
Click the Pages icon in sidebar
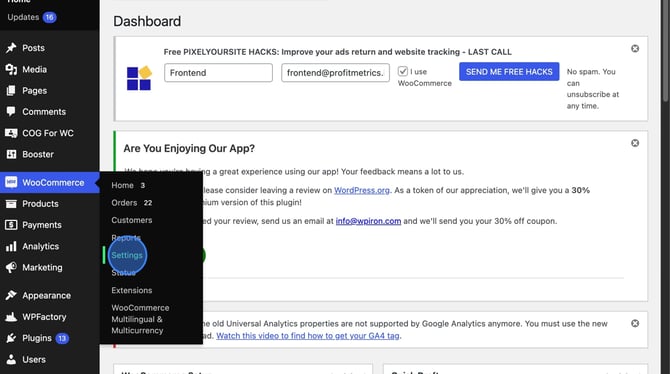click(x=11, y=91)
